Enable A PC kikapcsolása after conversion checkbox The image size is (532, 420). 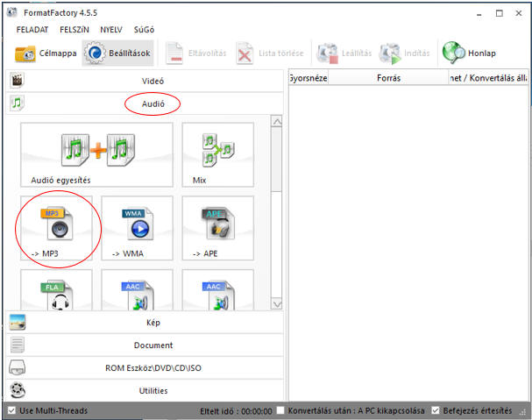pyautogui.click(x=280, y=410)
